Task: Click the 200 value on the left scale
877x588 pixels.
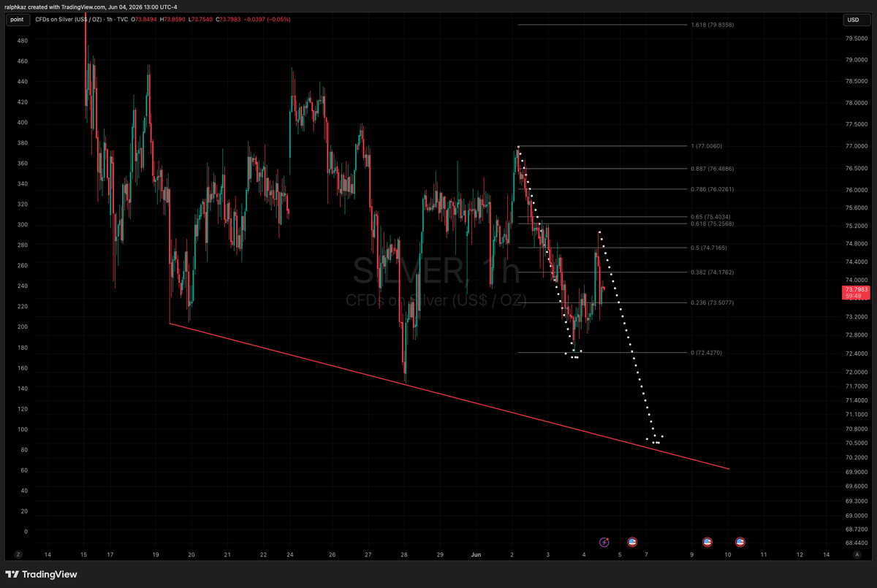Action: click(23, 327)
